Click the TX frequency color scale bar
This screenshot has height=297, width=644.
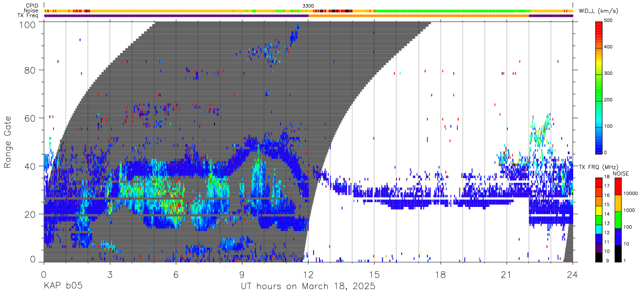pos(598,219)
